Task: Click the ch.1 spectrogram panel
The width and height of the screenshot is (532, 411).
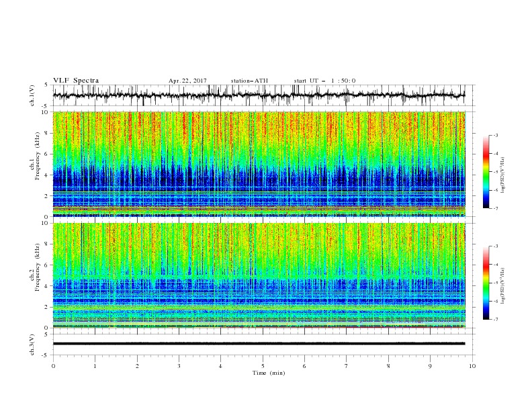Action: [259, 164]
